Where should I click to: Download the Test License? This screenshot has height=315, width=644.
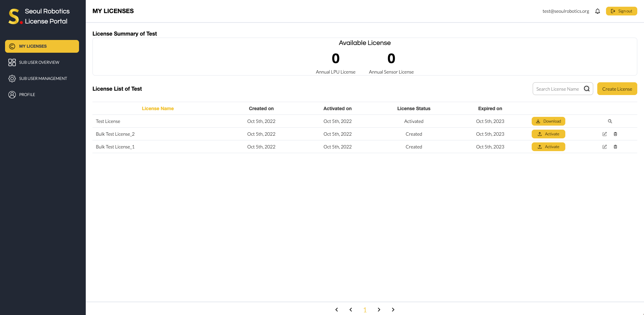[x=548, y=121]
